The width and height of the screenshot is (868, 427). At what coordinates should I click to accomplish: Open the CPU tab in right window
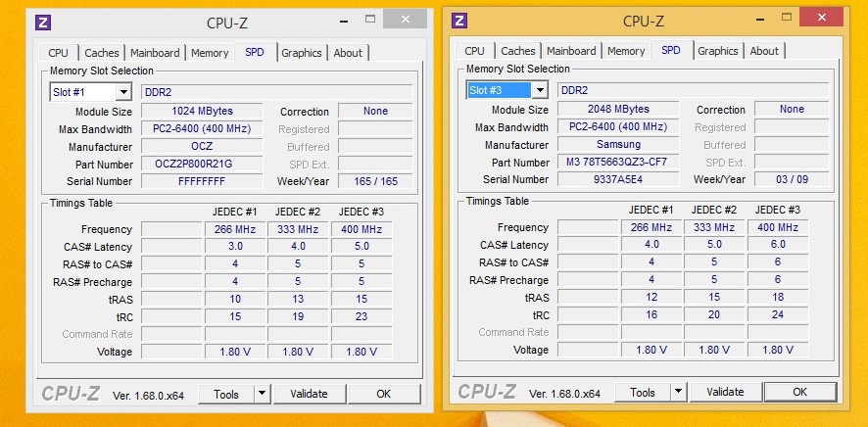(474, 51)
